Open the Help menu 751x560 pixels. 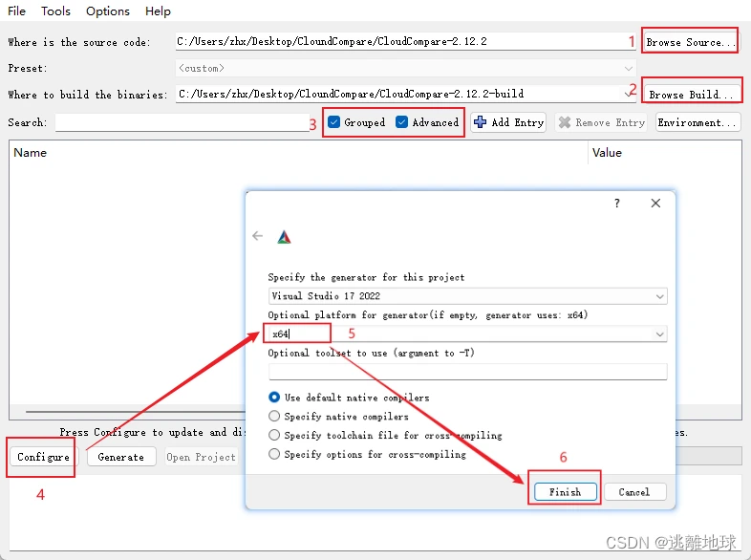(158, 11)
